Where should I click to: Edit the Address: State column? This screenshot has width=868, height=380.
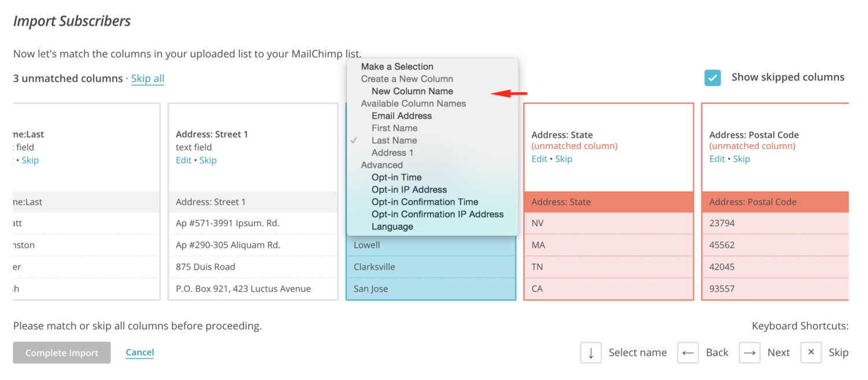[x=539, y=159]
